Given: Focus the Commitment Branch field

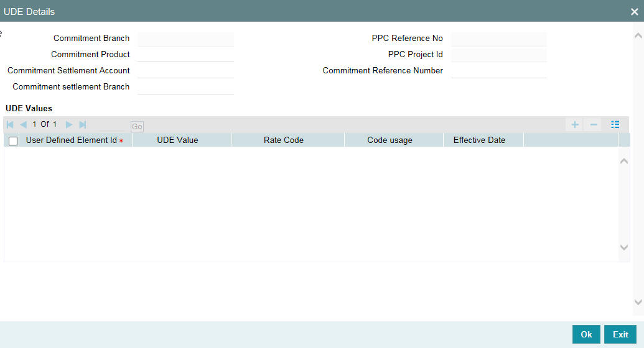Looking at the screenshot, I should click(185, 39).
